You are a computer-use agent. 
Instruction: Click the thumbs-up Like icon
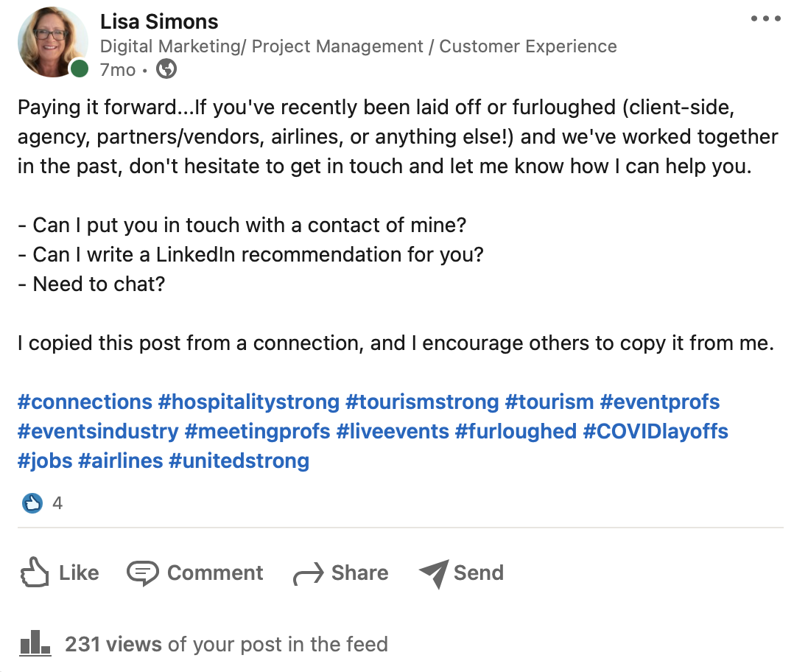pos(35,573)
